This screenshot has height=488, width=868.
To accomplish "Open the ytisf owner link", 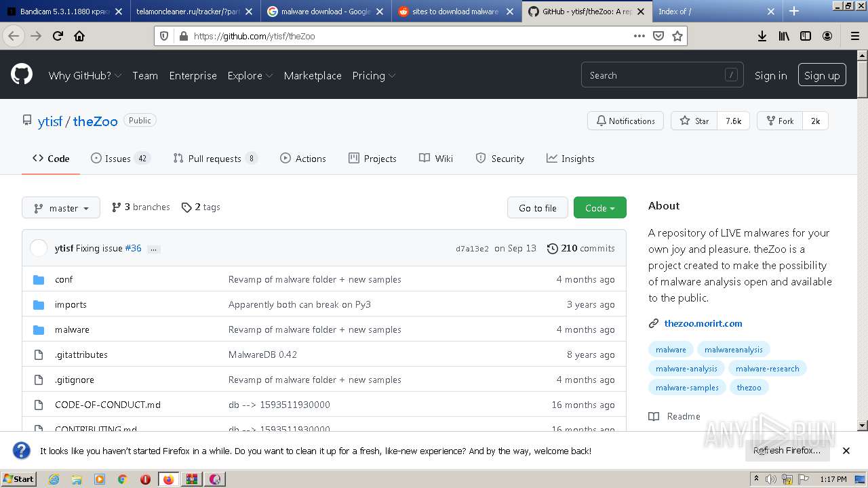I will [x=50, y=121].
